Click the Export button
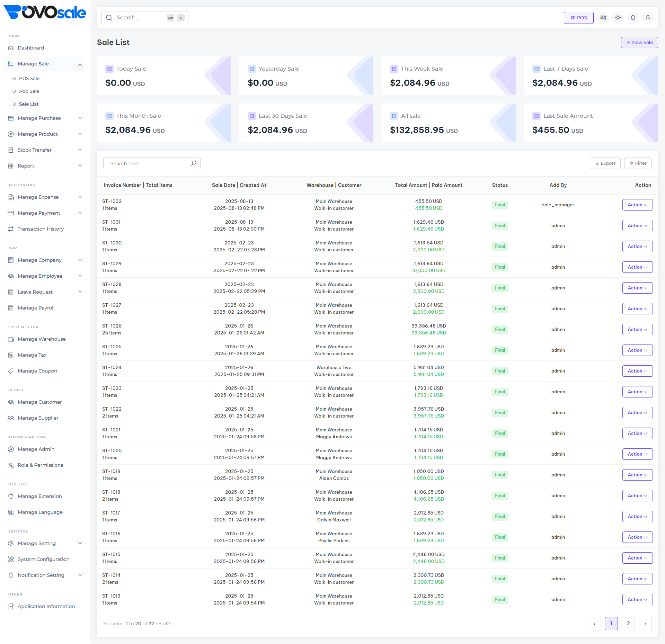The image size is (665, 644). pyautogui.click(x=605, y=163)
